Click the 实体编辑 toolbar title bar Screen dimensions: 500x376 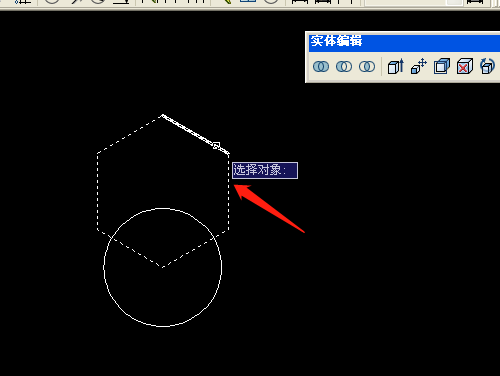(404, 43)
